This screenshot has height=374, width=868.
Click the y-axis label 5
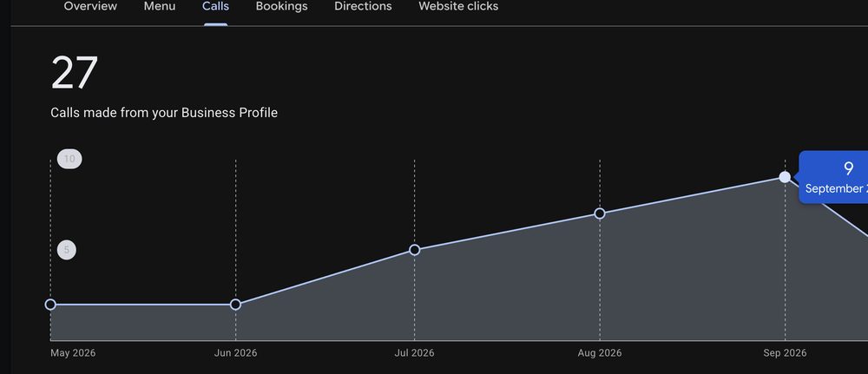pyautogui.click(x=67, y=250)
